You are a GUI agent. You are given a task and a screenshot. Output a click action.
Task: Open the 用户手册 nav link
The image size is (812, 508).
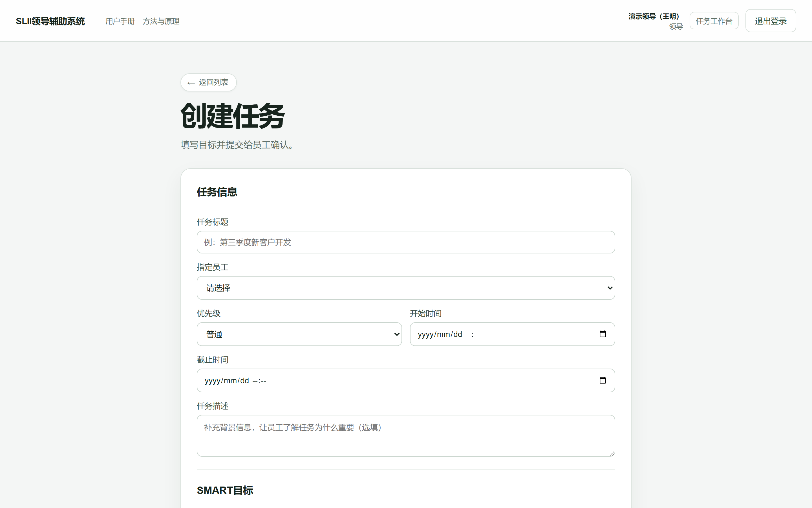[x=120, y=21]
